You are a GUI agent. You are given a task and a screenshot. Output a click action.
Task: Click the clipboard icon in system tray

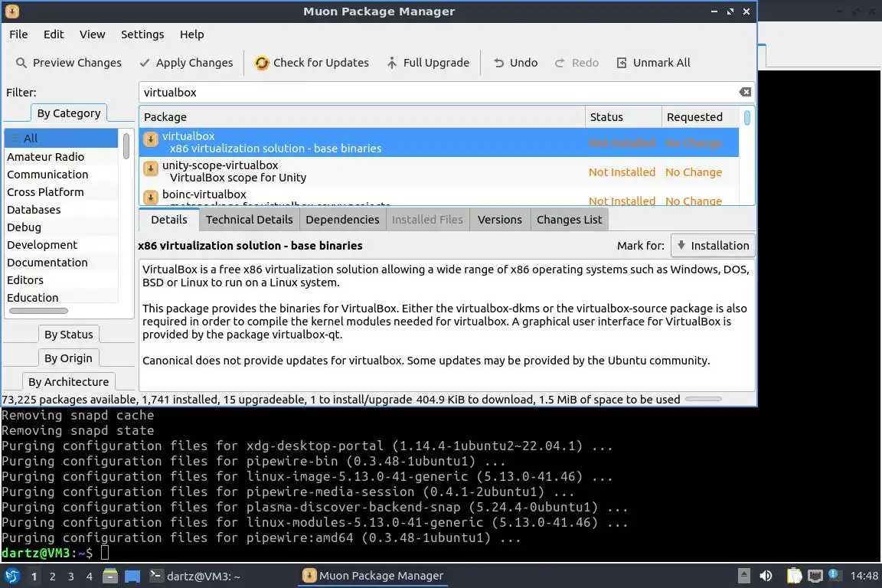point(794,576)
